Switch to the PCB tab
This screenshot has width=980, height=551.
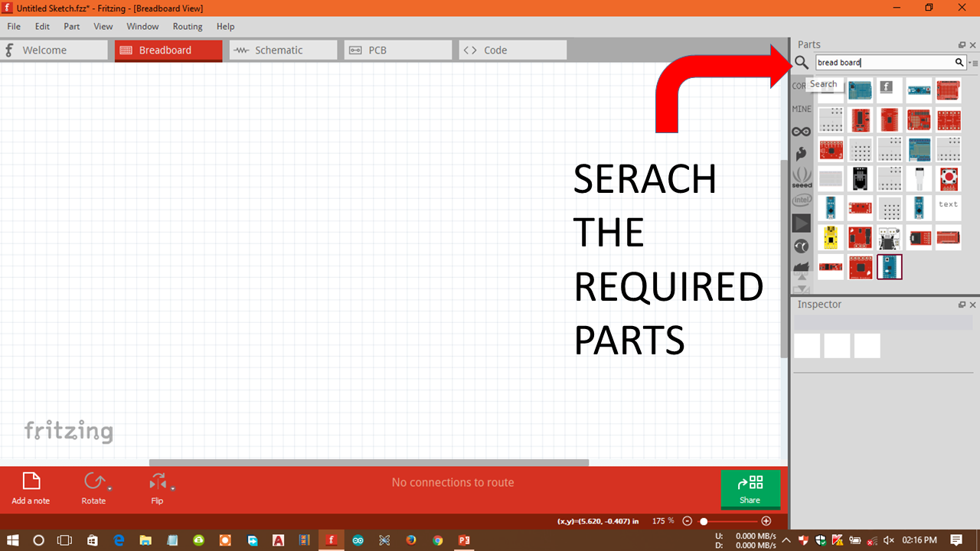397,51
